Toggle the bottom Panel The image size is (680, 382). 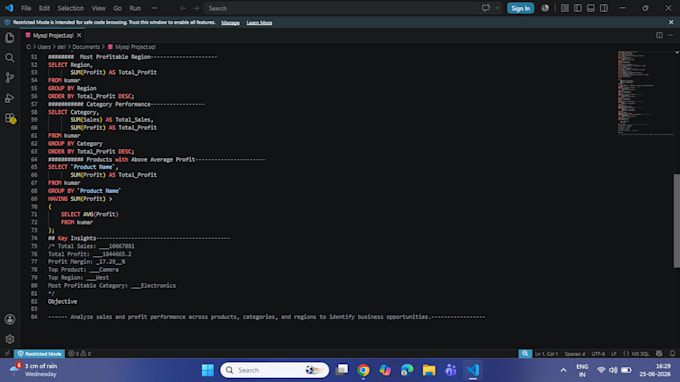(591, 8)
